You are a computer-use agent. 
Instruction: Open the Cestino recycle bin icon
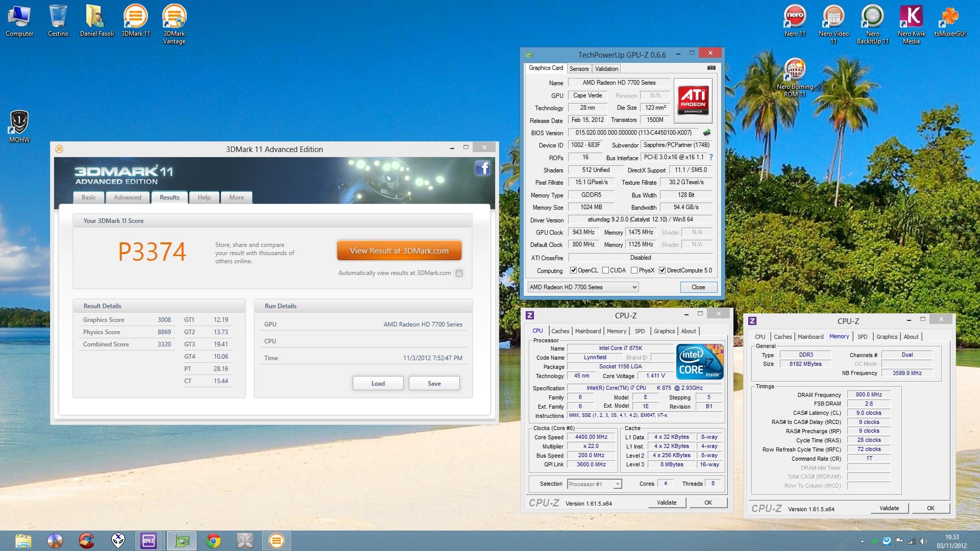coord(58,21)
